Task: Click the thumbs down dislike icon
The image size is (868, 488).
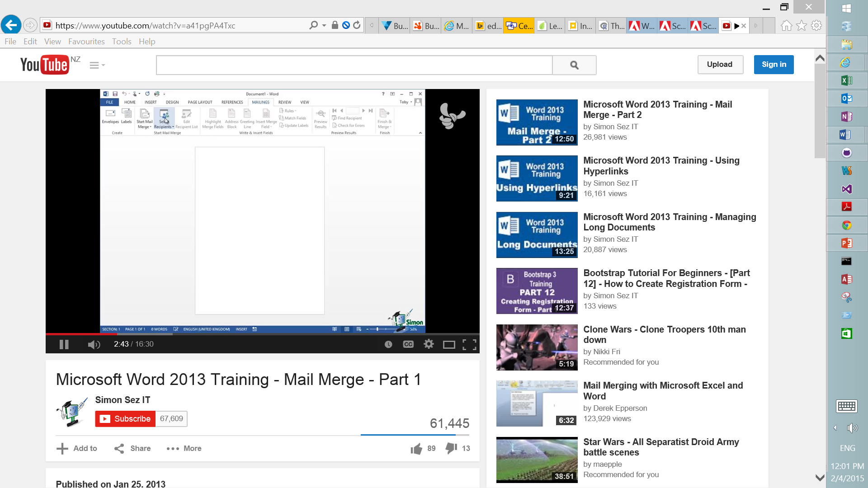Action: (x=451, y=448)
